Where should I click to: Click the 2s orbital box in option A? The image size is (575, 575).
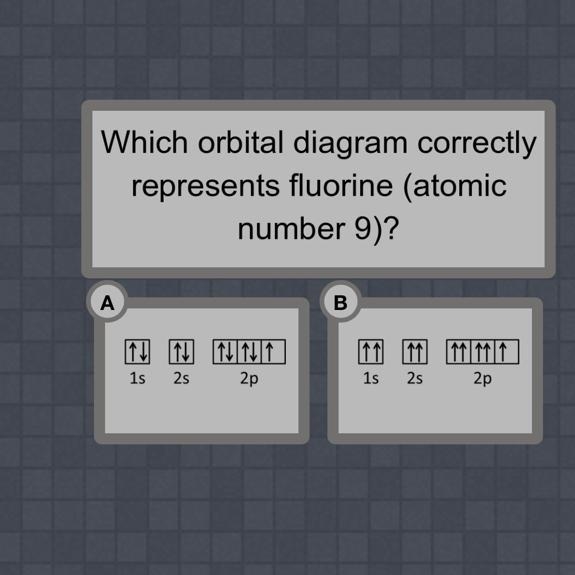[182, 352]
